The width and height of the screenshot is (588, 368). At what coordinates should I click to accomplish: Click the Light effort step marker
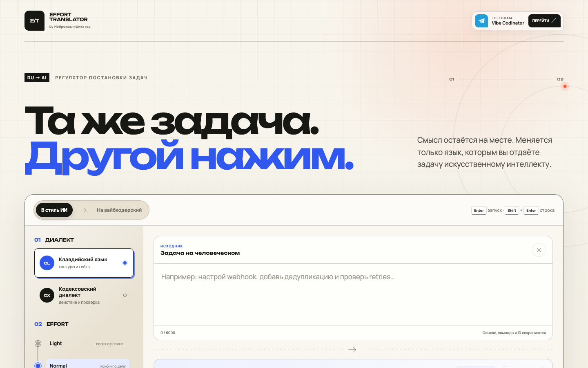click(38, 343)
